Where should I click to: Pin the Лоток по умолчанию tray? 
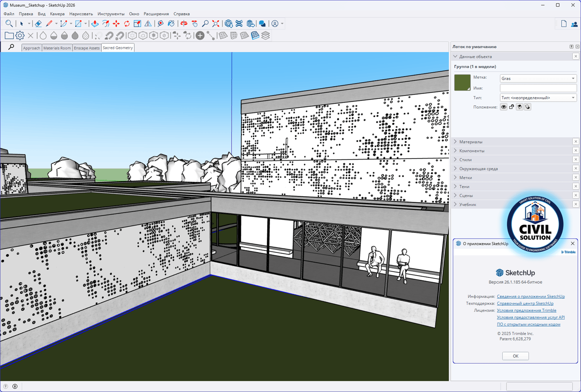click(x=571, y=47)
